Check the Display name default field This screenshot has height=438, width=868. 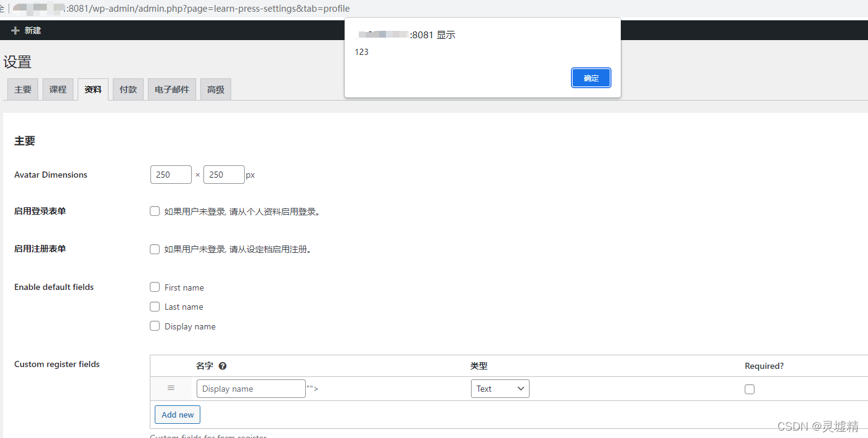pyautogui.click(x=155, y=326)
